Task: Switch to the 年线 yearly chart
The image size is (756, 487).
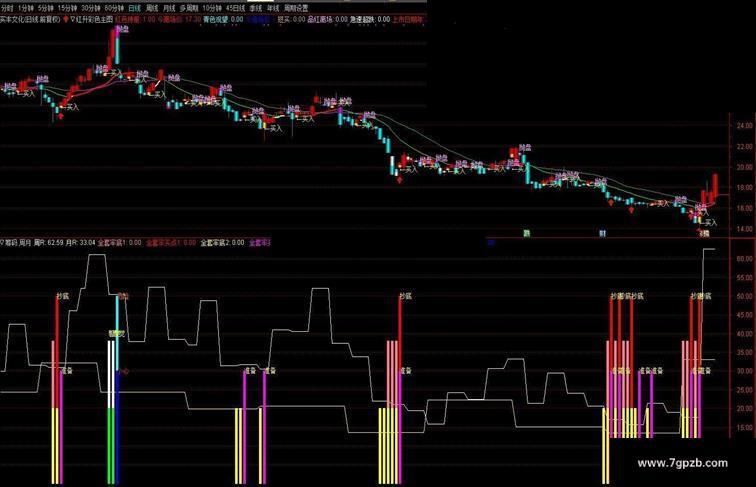Action: pos(273,8)
